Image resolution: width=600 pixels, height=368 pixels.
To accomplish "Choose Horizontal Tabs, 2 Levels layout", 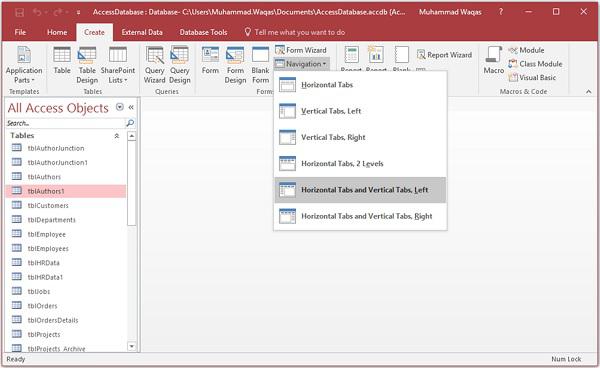I will [360, 164].
